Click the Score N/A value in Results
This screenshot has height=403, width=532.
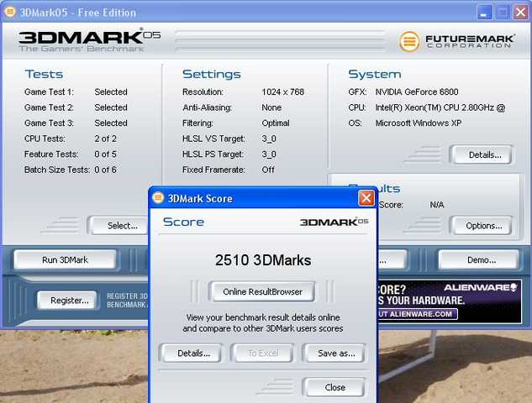point(437,205)
